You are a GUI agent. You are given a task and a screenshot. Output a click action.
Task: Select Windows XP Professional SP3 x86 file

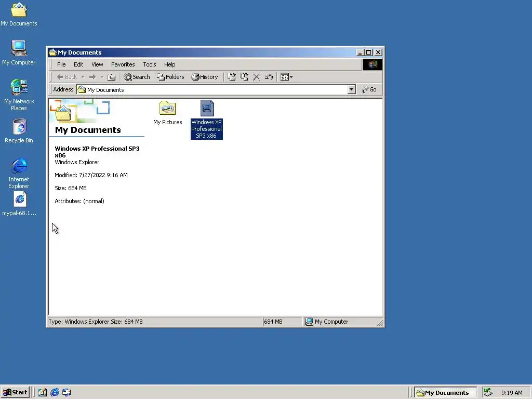[207, 119]
